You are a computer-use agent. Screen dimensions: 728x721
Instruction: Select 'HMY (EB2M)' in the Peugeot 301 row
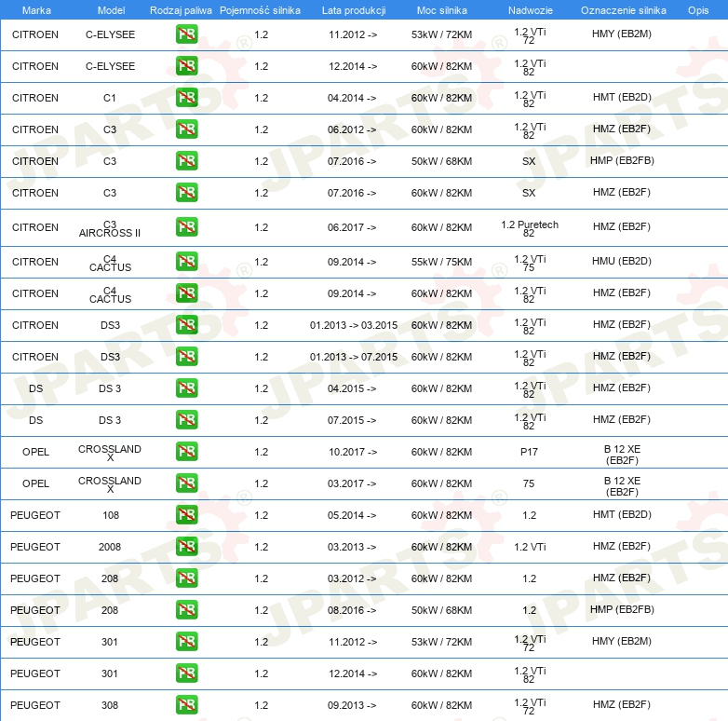click(622, 641)
